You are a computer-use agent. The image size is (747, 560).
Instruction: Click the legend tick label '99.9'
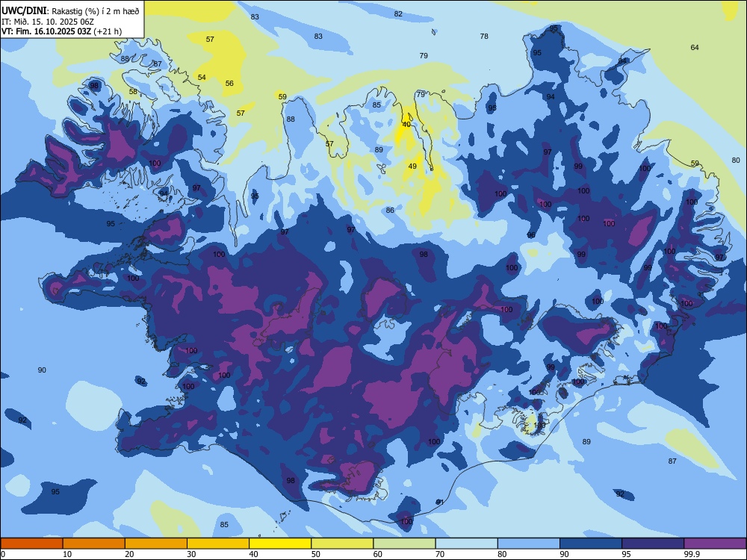[x=692, y=554]
